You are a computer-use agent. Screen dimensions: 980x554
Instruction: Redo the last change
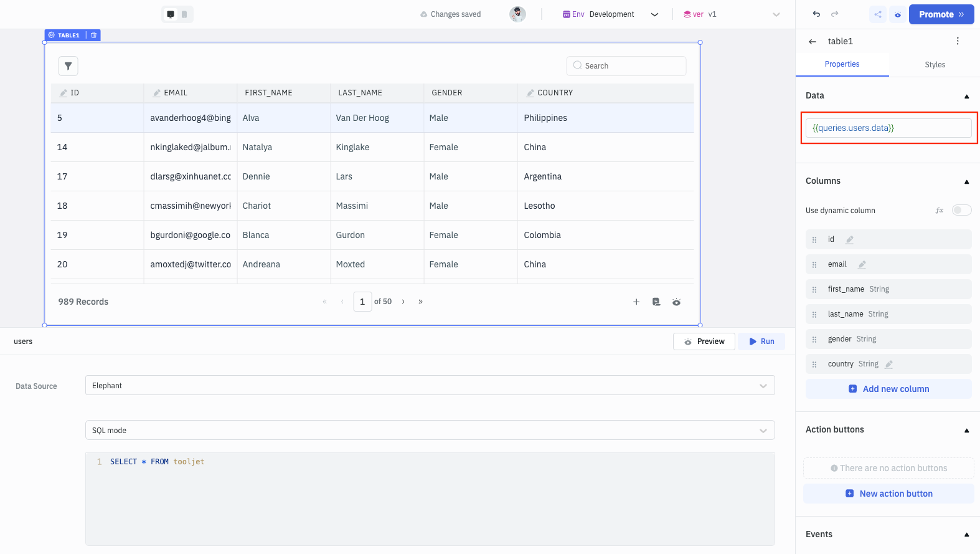[835, 14]
